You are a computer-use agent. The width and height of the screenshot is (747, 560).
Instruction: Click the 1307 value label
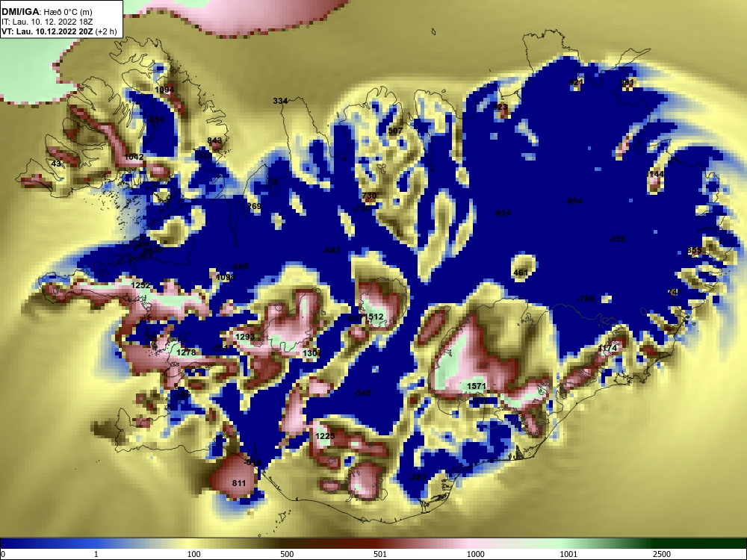click(x=312, y=353)
